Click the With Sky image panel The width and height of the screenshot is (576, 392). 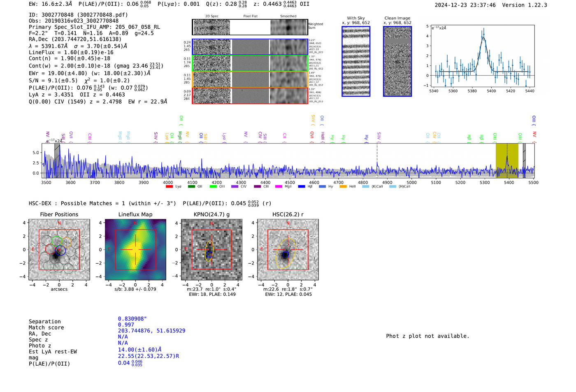(x=356, y=61)
